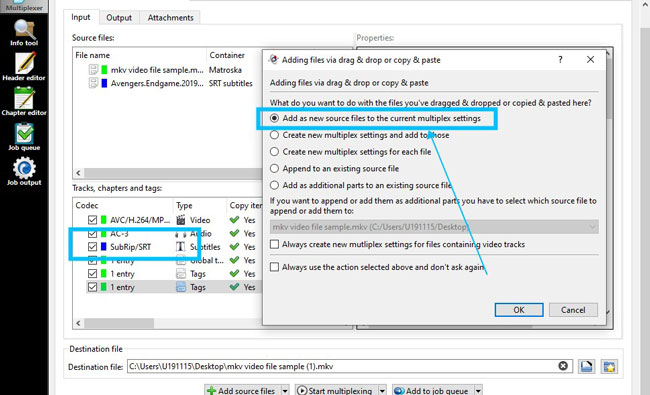Confirm the dialog with OK
650x395 pixels.
(x=519, y=310)
